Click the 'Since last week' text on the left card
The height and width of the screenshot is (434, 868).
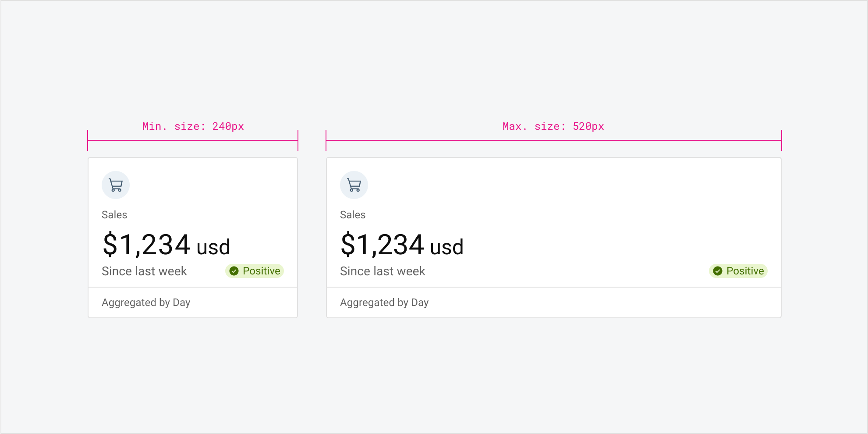click(144, 271)
